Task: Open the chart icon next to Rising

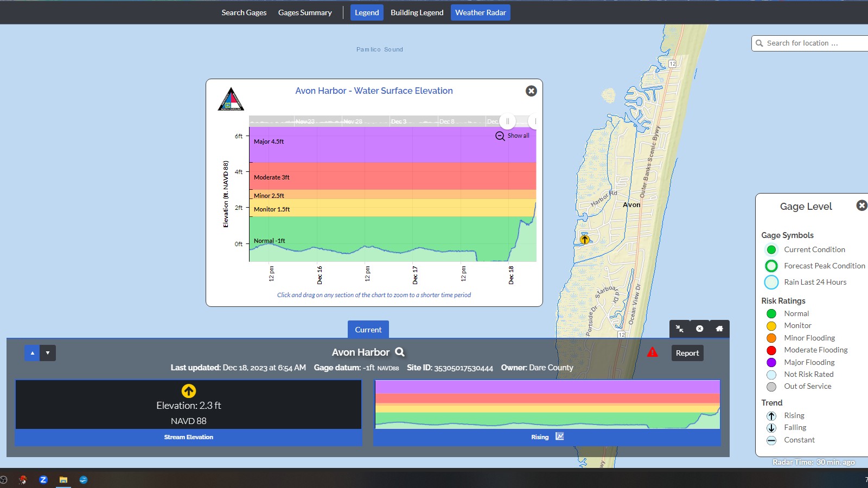Action: [560, 436]
